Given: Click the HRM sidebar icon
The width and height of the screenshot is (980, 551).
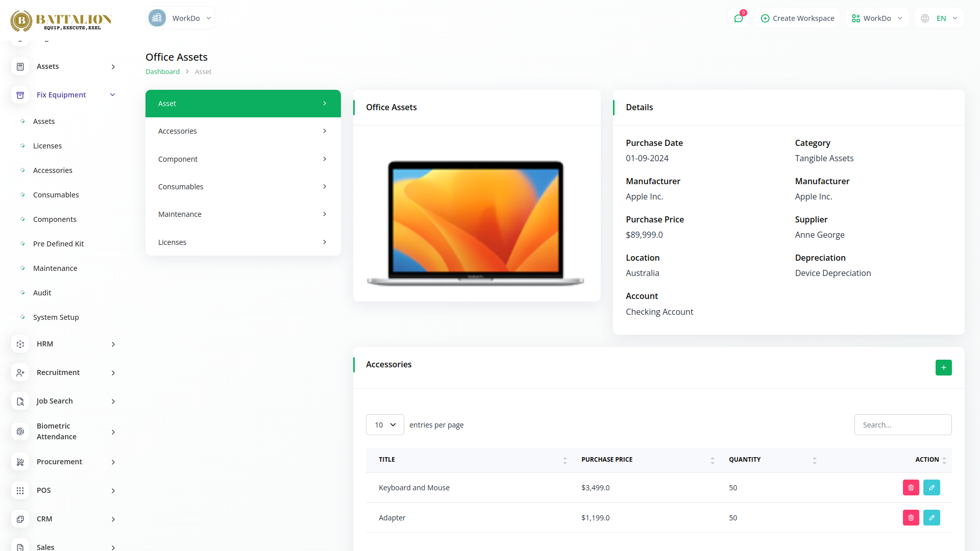Looking at the screenshot, I should [20, 344].
